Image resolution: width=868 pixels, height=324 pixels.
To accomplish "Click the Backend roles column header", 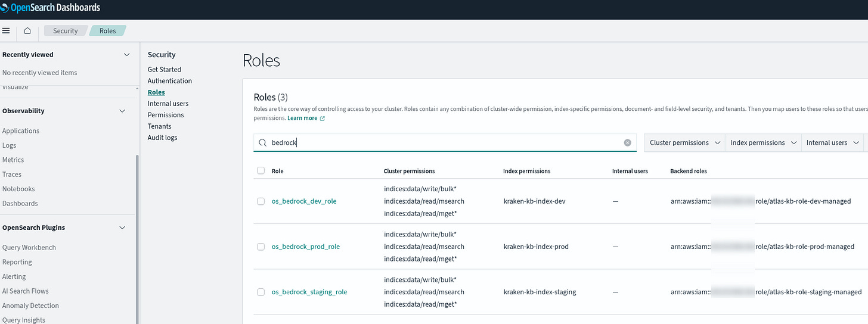I will point(689,171).
